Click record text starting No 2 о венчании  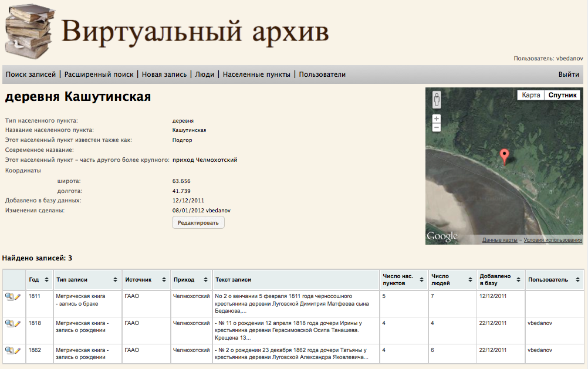[292, 303]
